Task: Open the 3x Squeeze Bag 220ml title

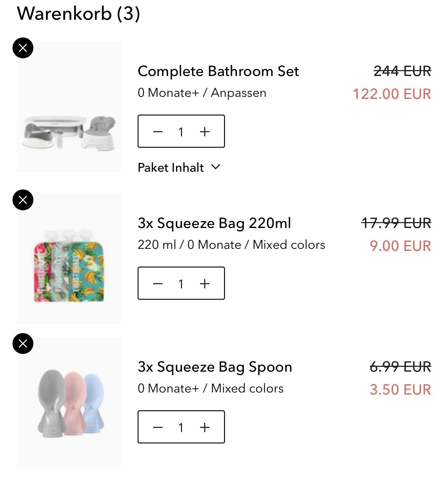Action: 214,223
